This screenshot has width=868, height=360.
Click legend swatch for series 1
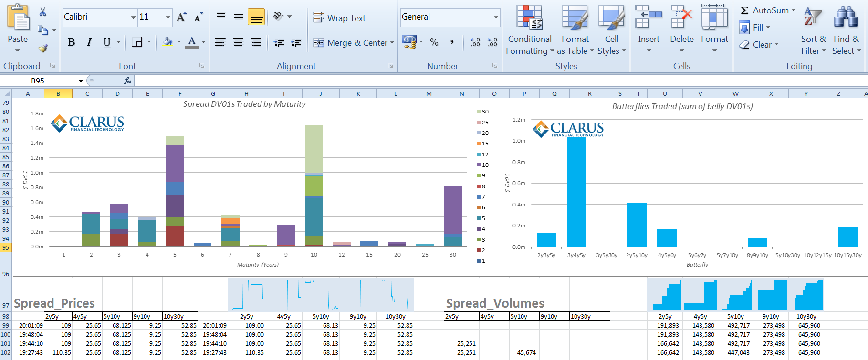tap(479, 261)
